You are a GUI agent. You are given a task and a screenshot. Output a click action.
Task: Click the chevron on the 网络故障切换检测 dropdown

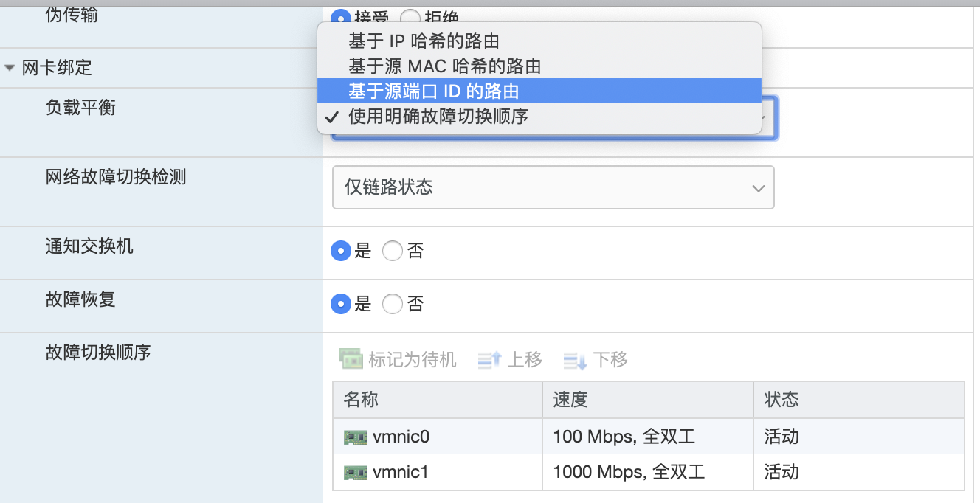pyautogui.click(x=758, y=187)
